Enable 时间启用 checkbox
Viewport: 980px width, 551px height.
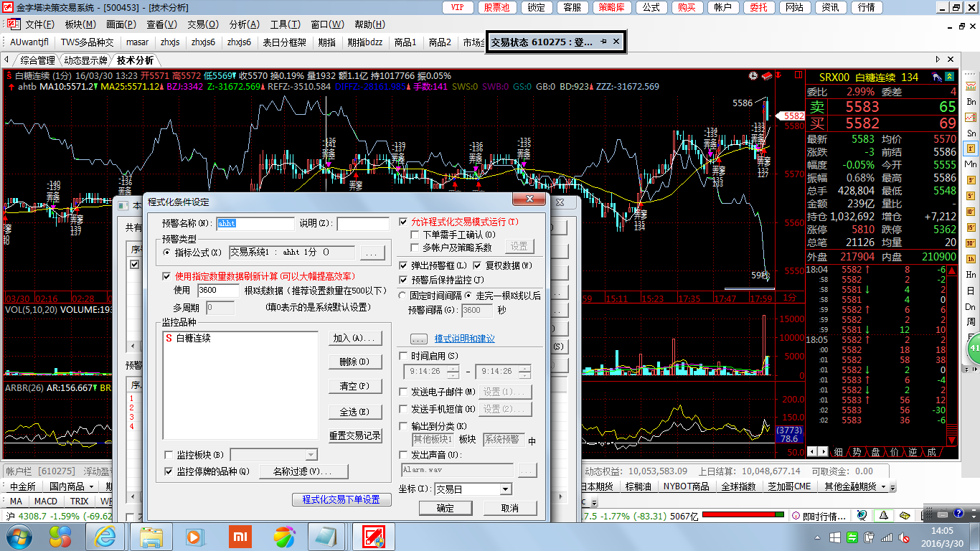403,356
